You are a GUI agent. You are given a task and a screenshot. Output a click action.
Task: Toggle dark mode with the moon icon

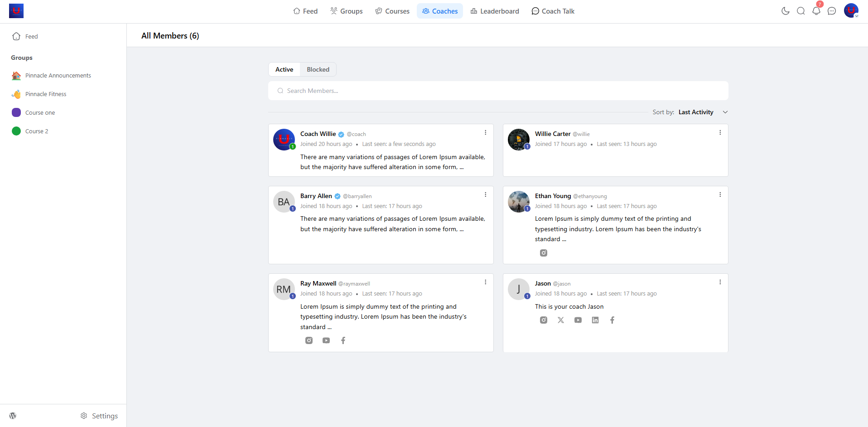pos(785,11)
